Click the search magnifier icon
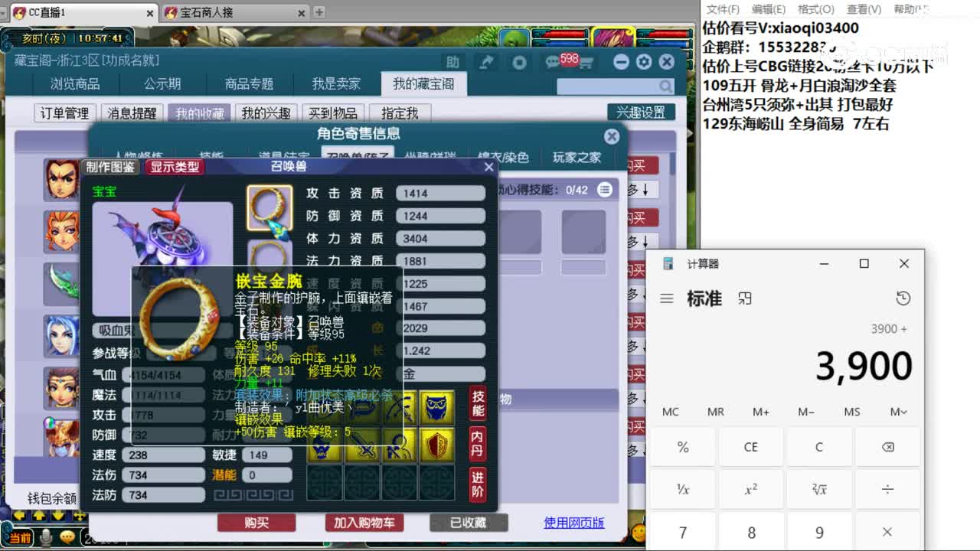Image resolution: width=980 pixels, height=551 pixels. coord(666,86)
